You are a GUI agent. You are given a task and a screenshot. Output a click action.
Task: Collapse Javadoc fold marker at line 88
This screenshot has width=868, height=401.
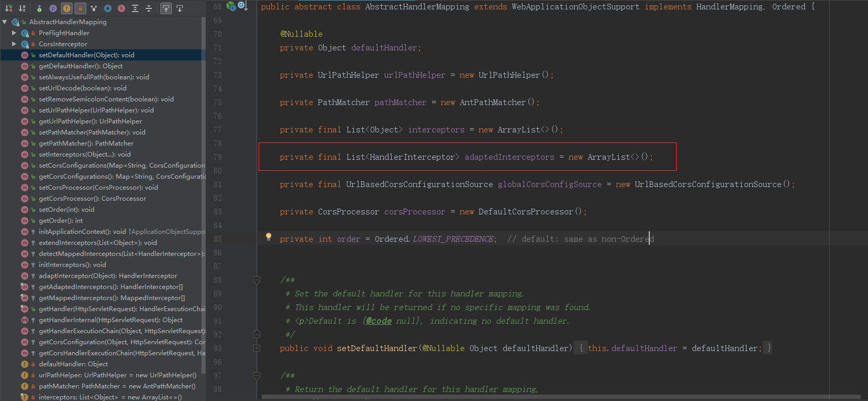pos(257,280)
